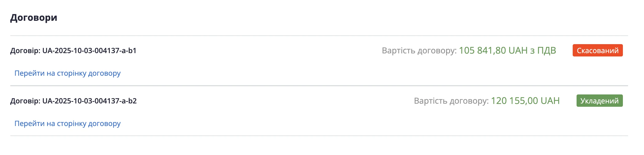The width and height of the screenshot is (644, 155).
Task: Click the red Скасований status badge
Action: [x=597, y=51]
